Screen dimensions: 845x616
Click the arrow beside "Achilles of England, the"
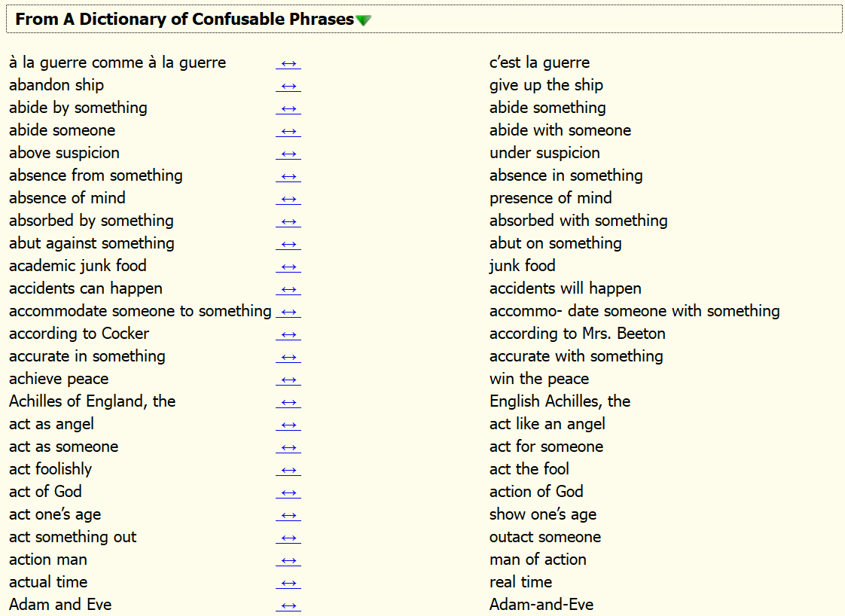[288, 402]
